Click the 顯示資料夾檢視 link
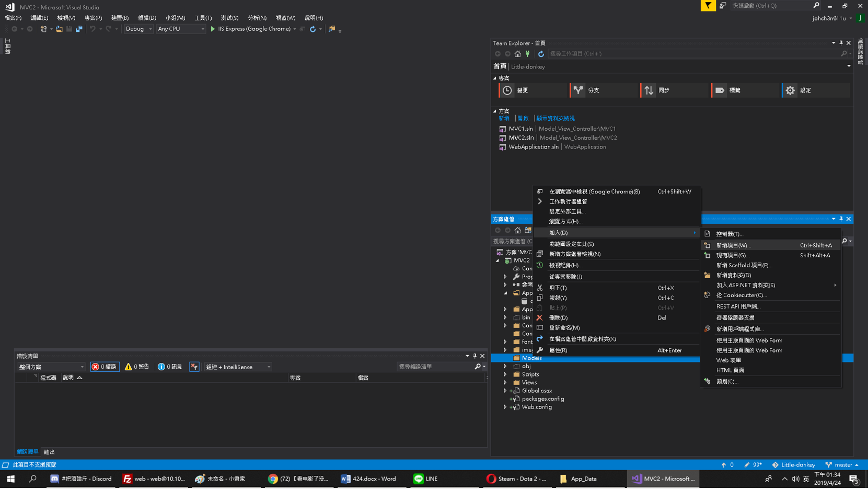868x489 pixels. tap(555, 119)
